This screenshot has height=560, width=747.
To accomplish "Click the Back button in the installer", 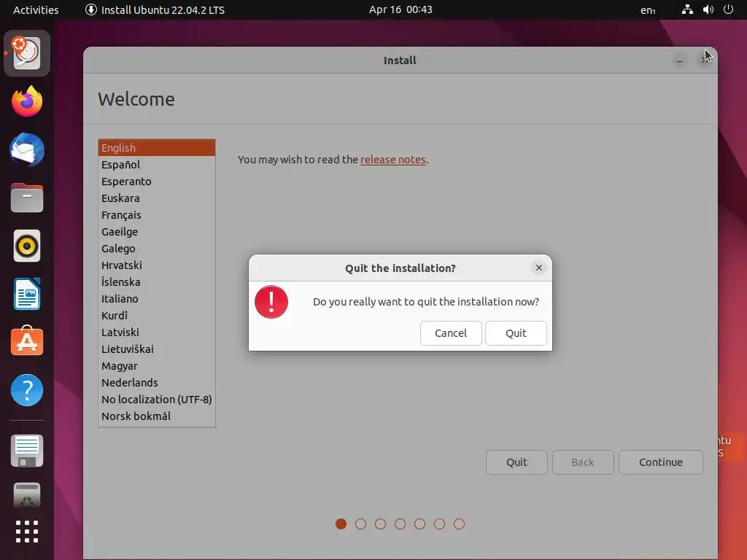I will click(583, 462).
